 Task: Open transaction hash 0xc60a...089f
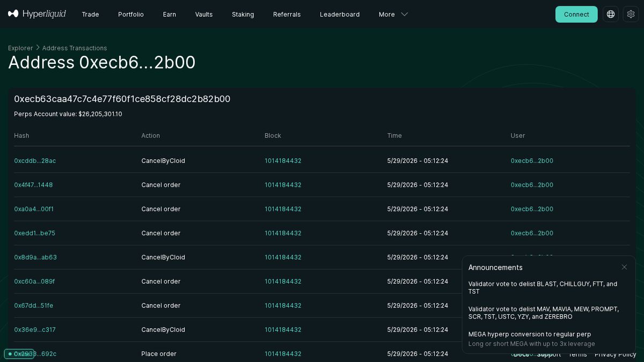(x=34, y=282)
